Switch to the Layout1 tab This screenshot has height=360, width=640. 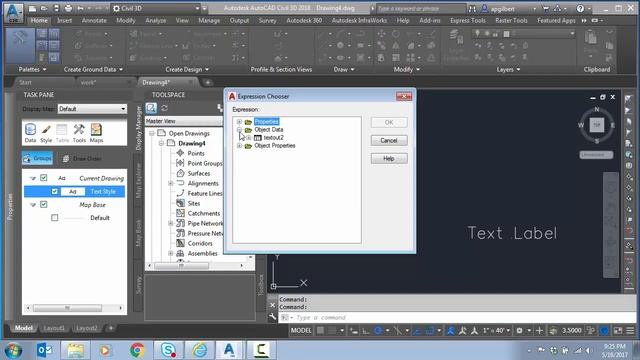click(54, 328)
